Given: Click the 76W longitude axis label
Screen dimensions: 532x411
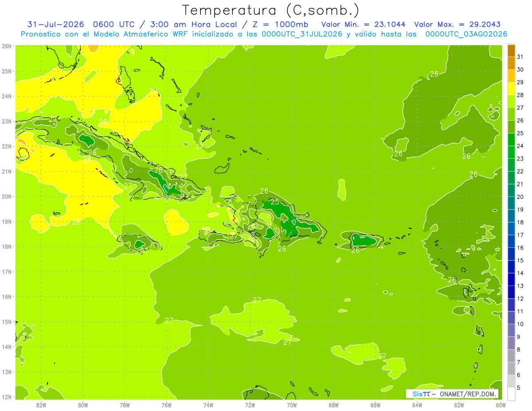Looking at the screenshot, I should (166, 405).
